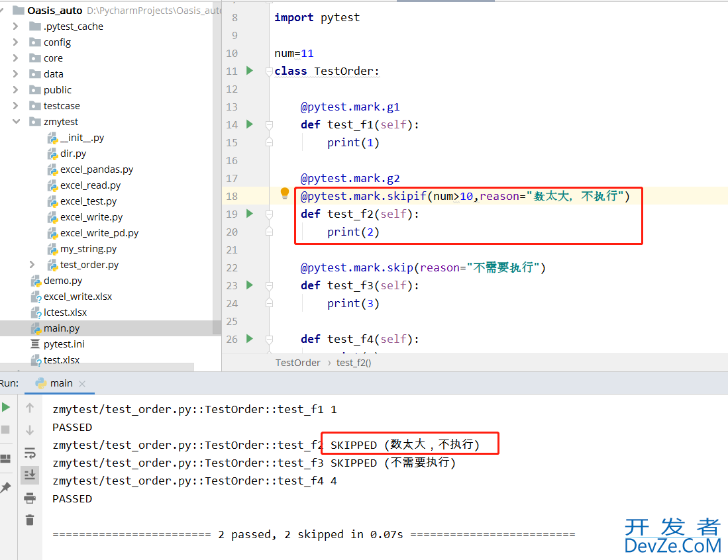
Task: Expand the data folder
Action: 16,73
